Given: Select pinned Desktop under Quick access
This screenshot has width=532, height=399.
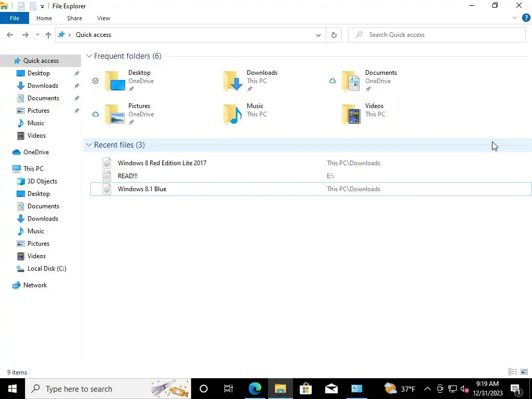Looking at the screenshot, I should point(38,73).
